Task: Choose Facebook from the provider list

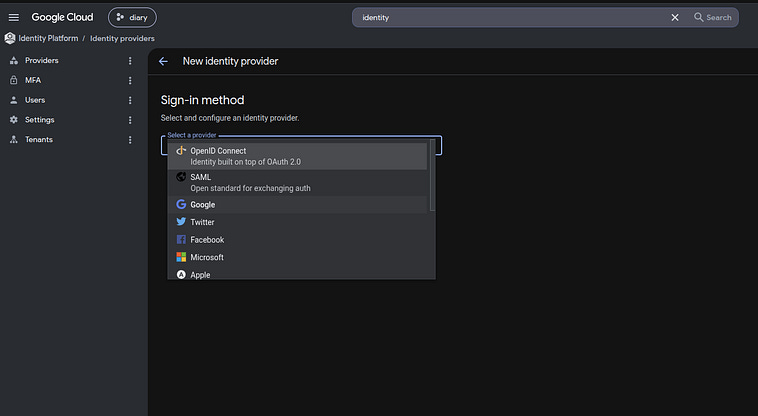Action: click(297, 240)
